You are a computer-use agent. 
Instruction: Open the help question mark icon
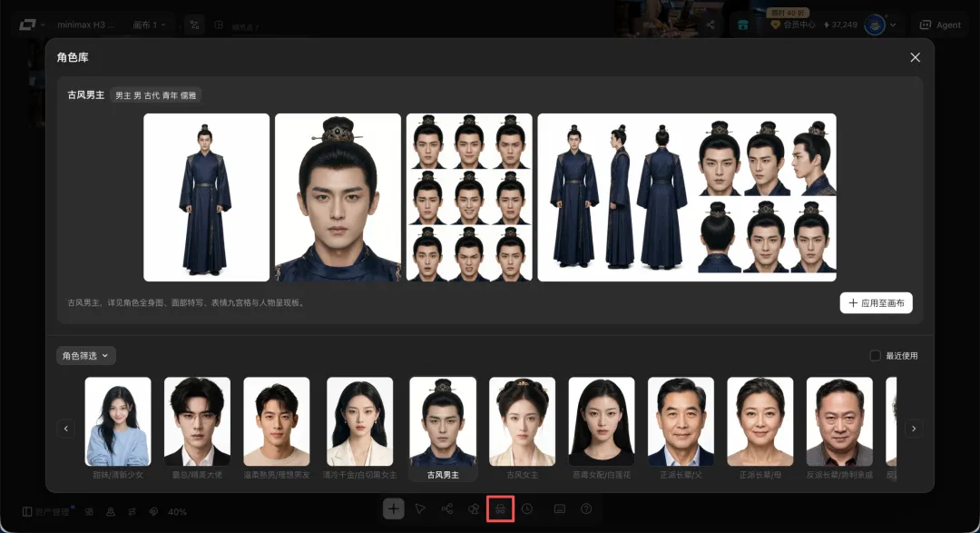586,508
